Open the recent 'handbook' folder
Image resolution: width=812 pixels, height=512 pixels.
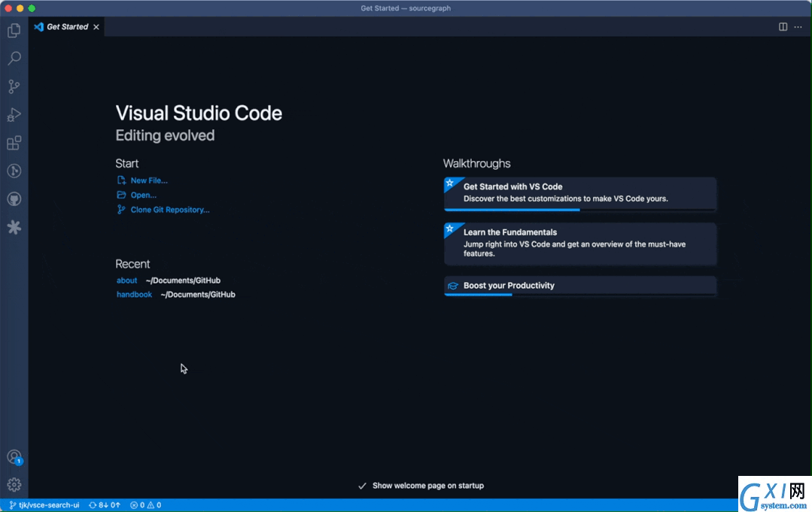tap(134, 294)
